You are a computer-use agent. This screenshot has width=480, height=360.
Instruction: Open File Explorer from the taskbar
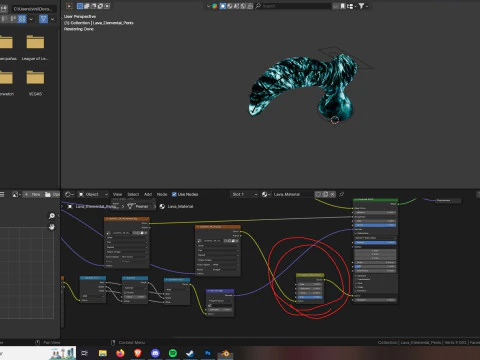103,353
